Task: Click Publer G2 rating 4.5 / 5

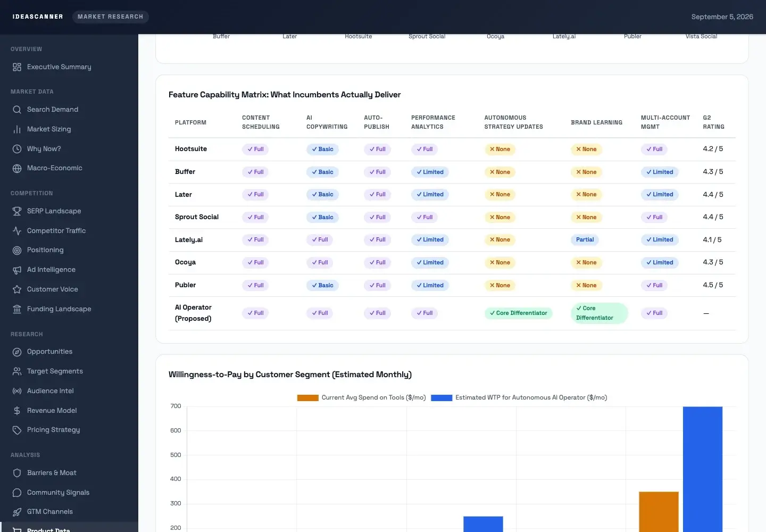Action: point(713,285)
